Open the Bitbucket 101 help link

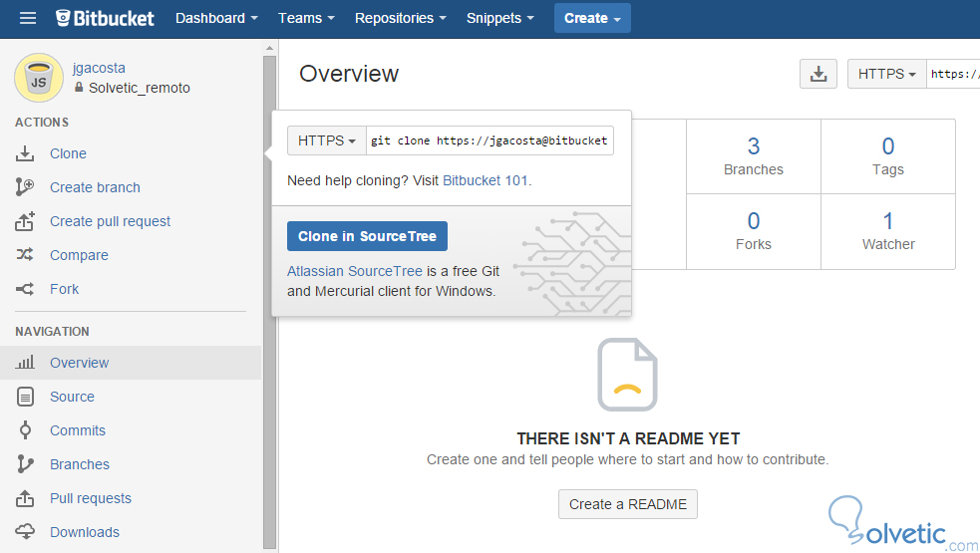coord(486,180)
